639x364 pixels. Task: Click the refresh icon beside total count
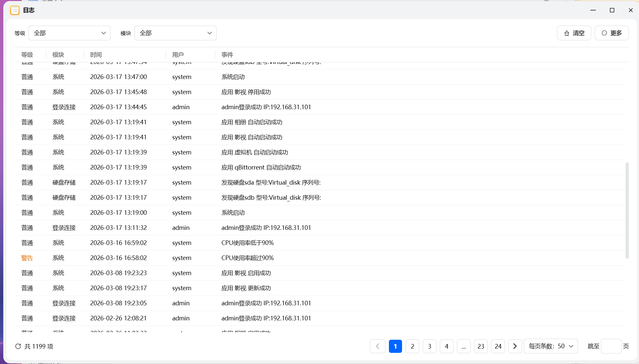18,346
